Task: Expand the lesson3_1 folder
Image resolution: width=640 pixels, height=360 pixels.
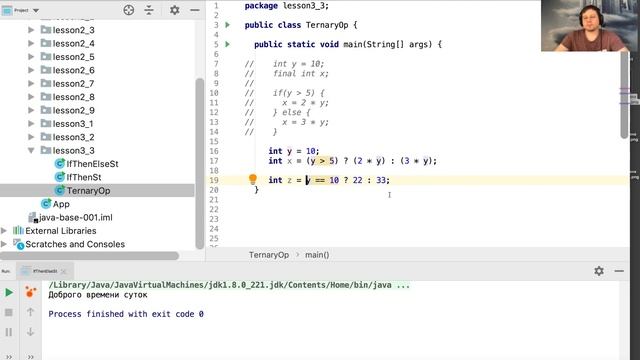Action: tap(31, 124)
